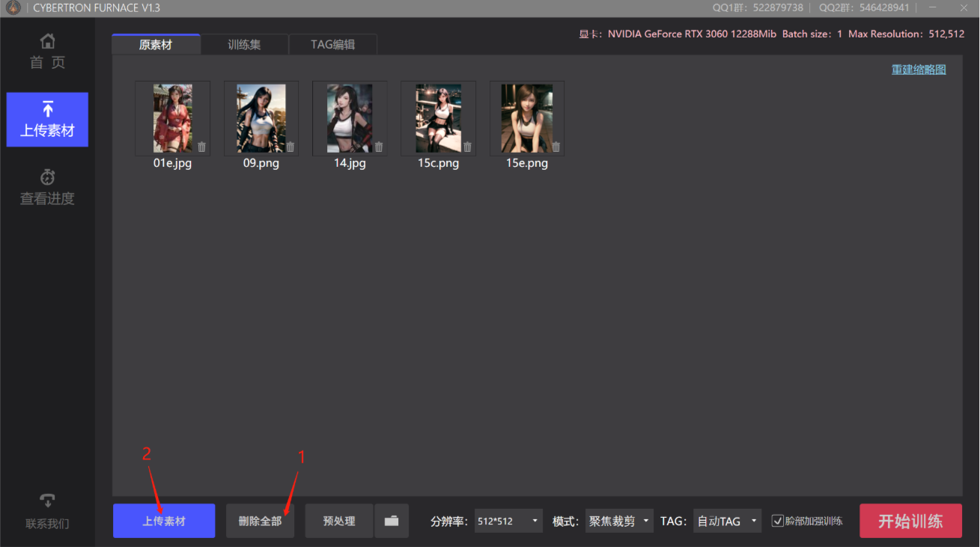Click the NVIDIA GeForce RTX 3060 GPU info
This screenshot has height=547, width=980.
678,34
